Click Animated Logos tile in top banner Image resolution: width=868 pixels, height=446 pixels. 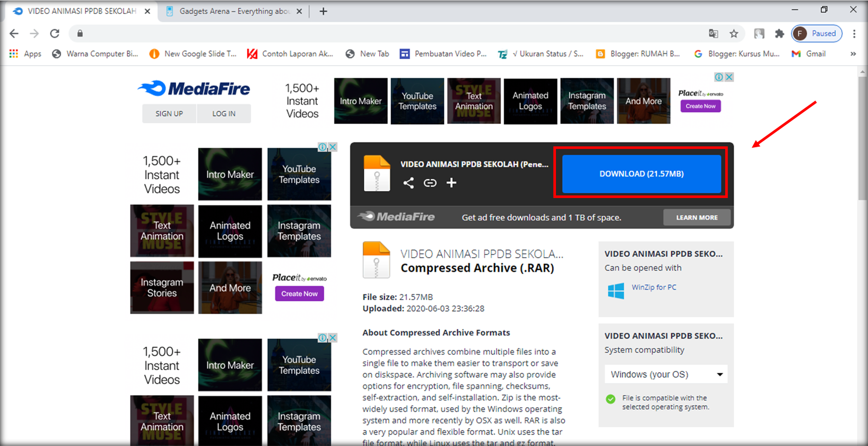(530, 101)
